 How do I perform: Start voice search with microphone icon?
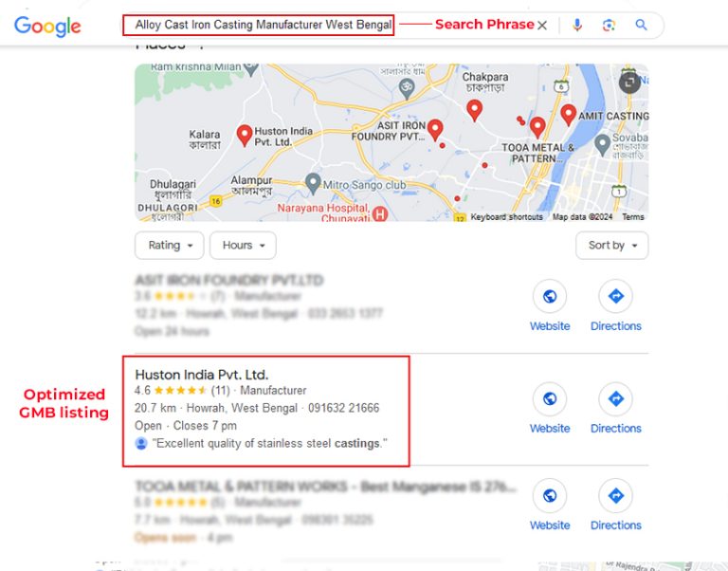[x=577, y=25]
